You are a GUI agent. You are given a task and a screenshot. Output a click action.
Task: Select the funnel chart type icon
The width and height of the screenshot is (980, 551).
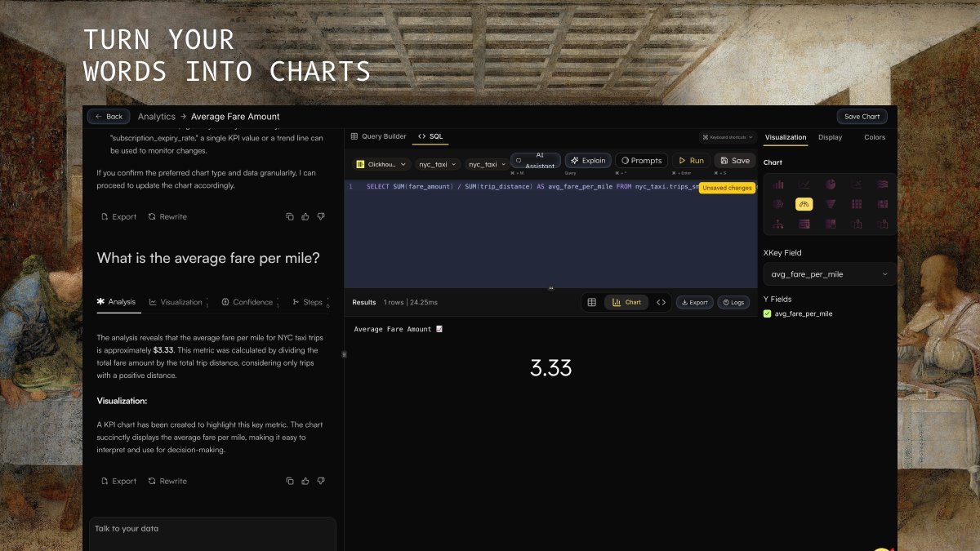(831, 204)
